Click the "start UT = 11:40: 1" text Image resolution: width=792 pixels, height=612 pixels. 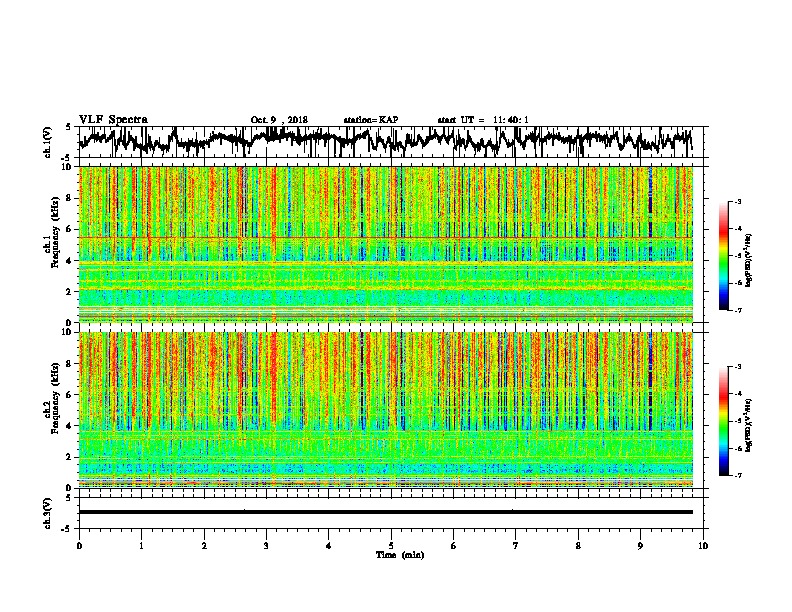tap(483, 120)
